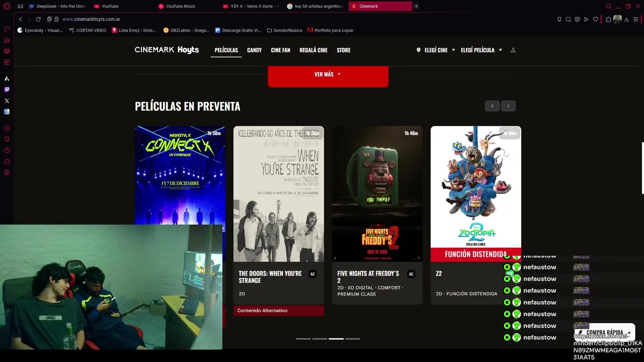Viewport: 644px width, 362px height.
Task: Open the Easy Setup menu lines icon
Action: tap(636, 19)
